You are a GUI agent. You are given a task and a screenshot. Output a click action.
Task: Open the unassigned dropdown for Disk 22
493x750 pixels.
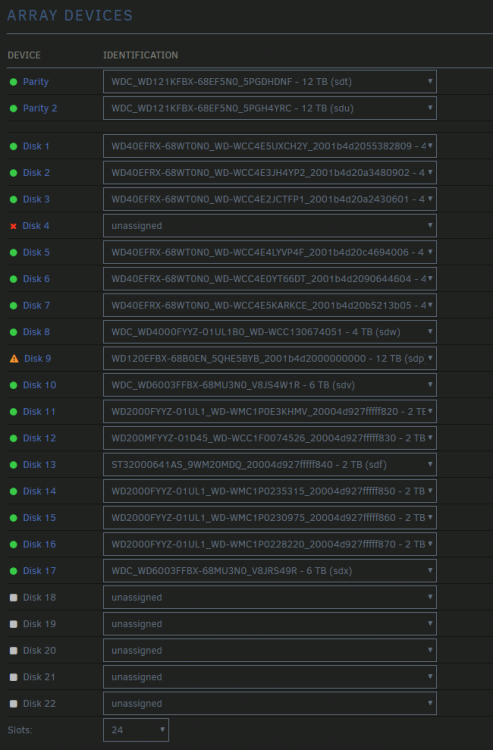270,704
